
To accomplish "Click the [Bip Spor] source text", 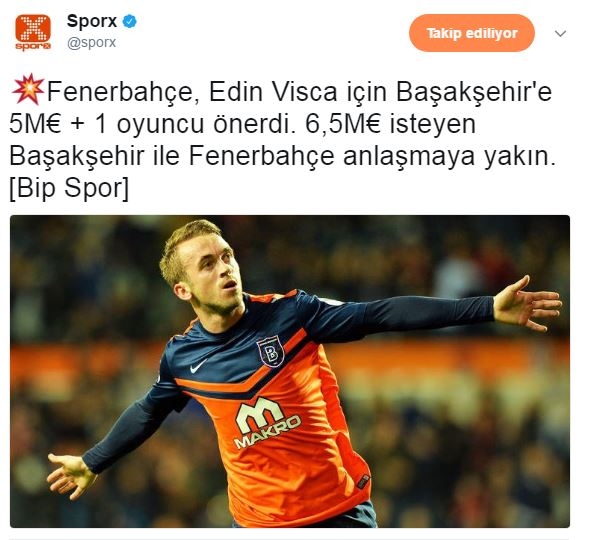I will tap(69, 188).
